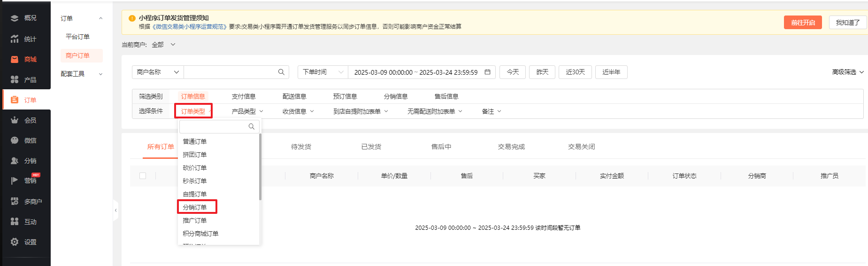868x266 pixels.
Task: Open the 会员 members crown icon
Action: click(x=15, y=120)
